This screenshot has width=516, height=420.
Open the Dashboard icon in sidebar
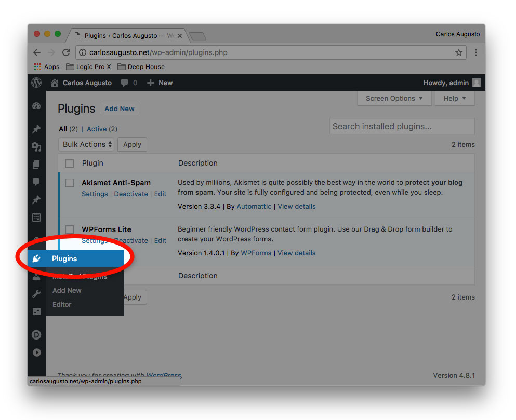(36, 106)
